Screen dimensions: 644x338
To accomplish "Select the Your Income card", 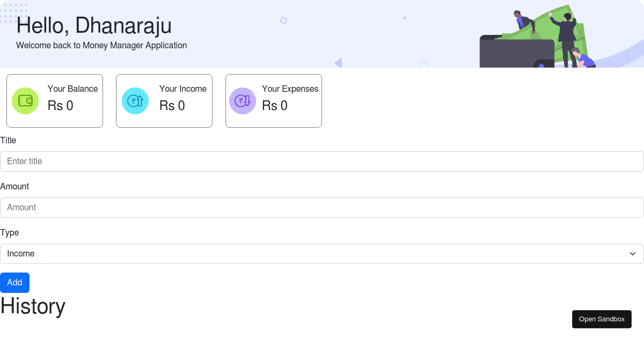I will coord(164,101).
